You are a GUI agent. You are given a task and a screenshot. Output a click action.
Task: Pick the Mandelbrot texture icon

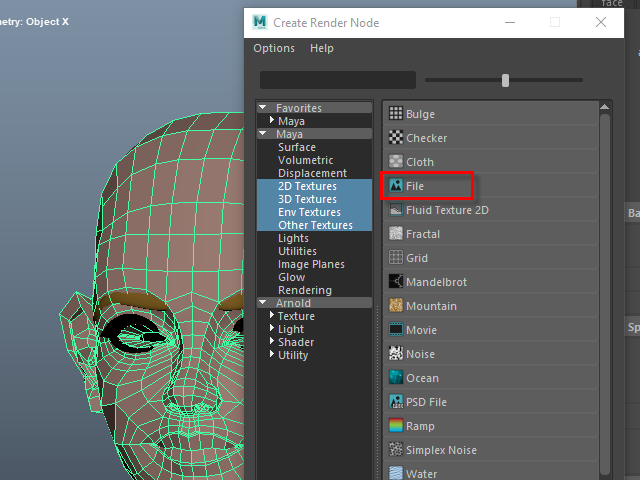pyautogui.click(x=396, y=282)
